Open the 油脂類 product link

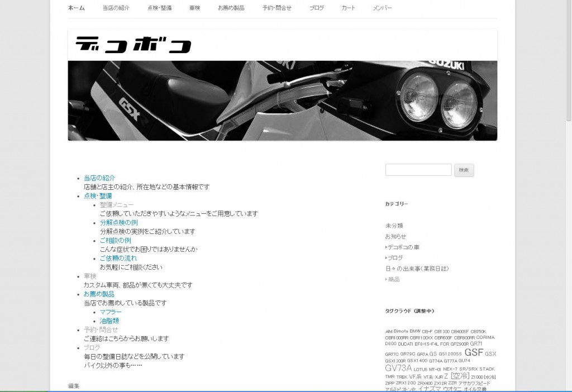109,321
